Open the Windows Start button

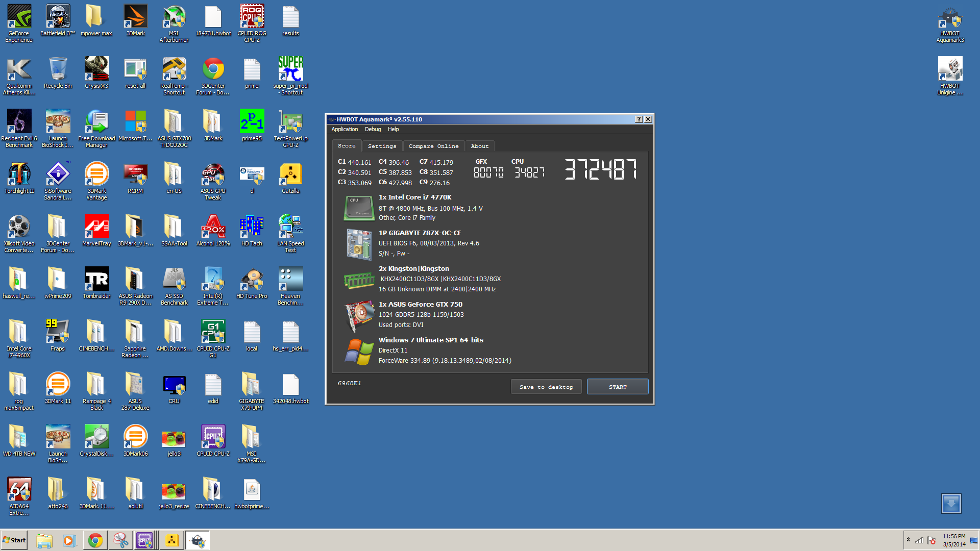pyautogui.click(x=14, y=540)
